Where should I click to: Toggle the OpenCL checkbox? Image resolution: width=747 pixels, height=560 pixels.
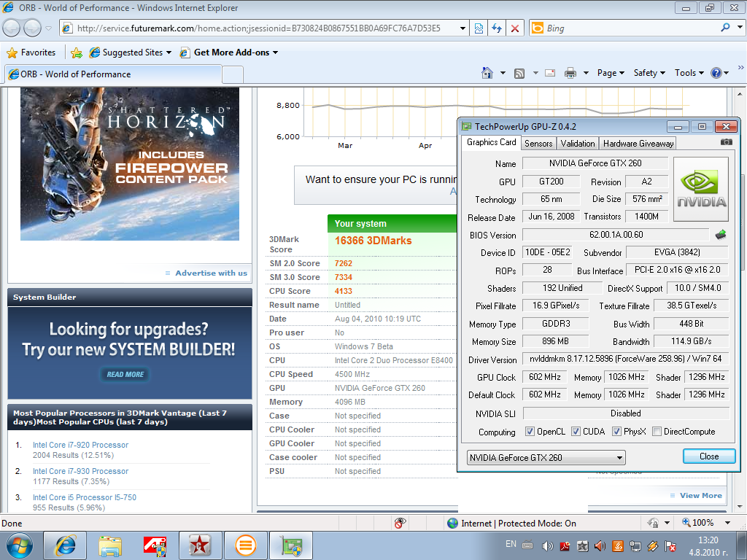click(530, 432)
